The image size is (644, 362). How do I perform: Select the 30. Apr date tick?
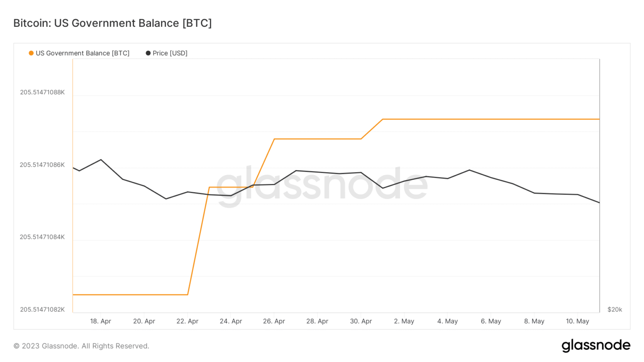click(x=361, y=321)
